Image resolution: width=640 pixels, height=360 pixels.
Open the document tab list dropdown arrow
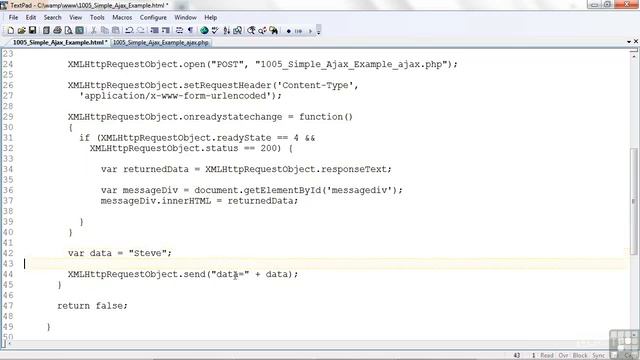pyautogui.click(x=629, y=42)
